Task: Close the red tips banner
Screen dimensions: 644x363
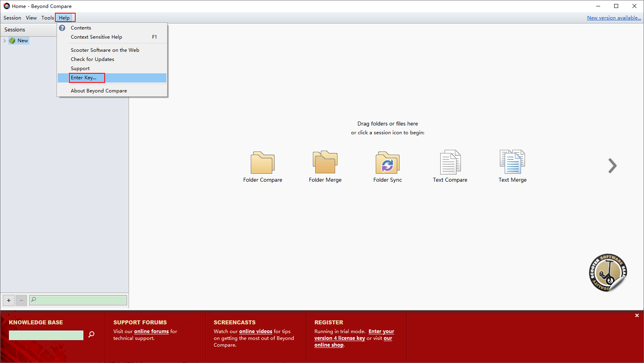Action: 637,315
